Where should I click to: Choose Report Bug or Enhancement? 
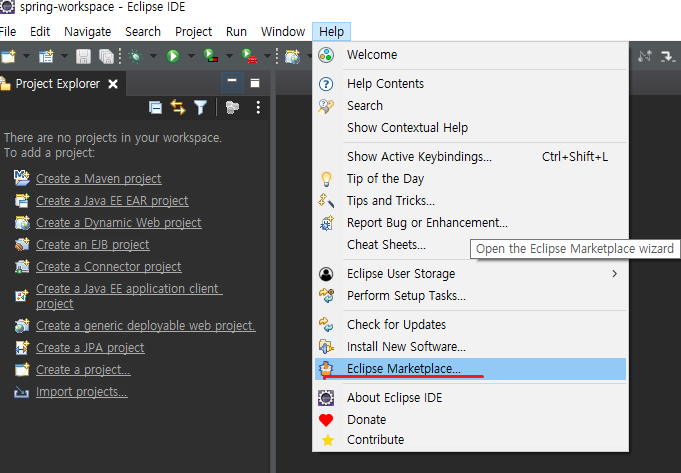point(471,223)
